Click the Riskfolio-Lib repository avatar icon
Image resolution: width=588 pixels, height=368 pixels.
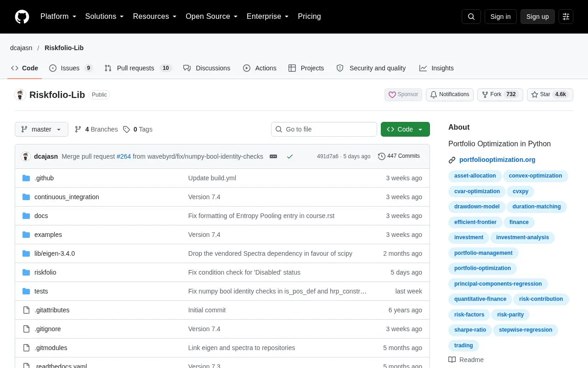20,95
